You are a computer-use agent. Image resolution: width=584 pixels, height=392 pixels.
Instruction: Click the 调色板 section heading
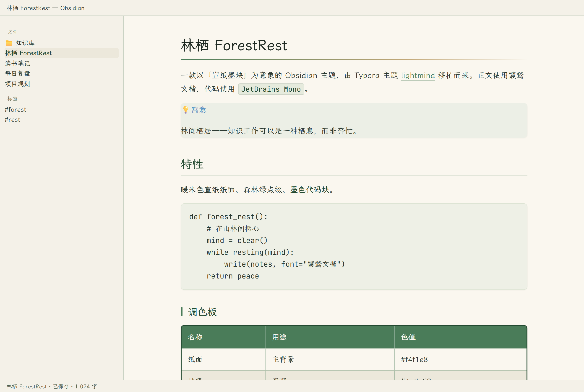tap(202, 312)
